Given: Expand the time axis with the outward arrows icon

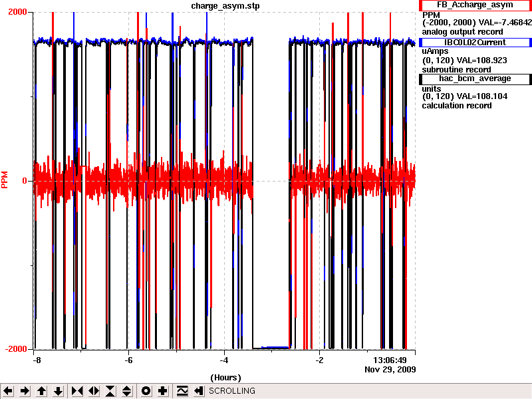Looking at the screenshot, I should [x=94, y=391].
